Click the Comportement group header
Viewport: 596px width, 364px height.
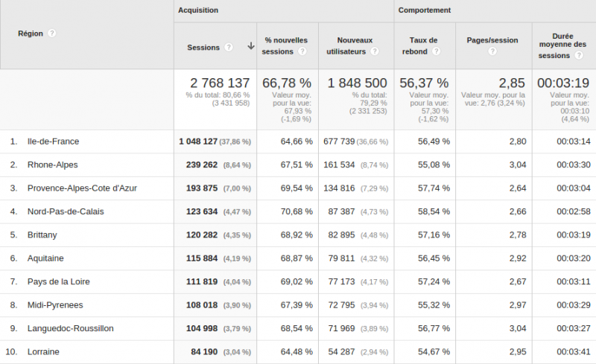[x=424, y=10]
